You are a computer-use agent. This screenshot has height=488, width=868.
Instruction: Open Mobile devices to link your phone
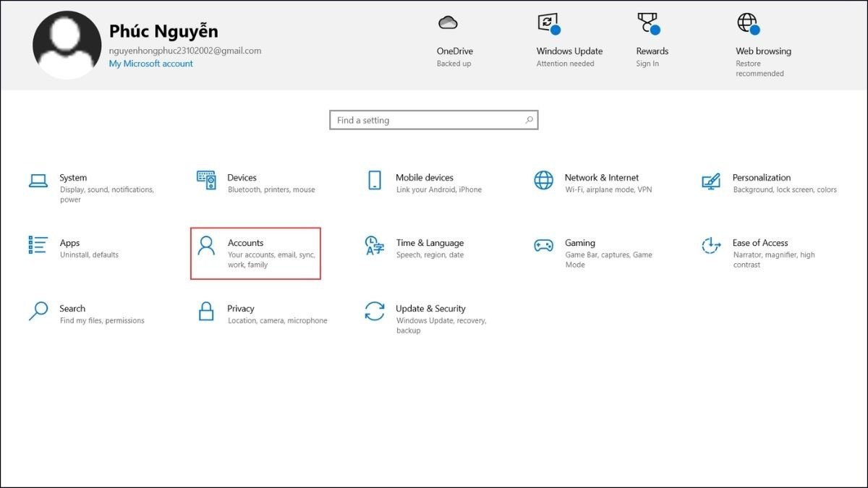(424, 177)
